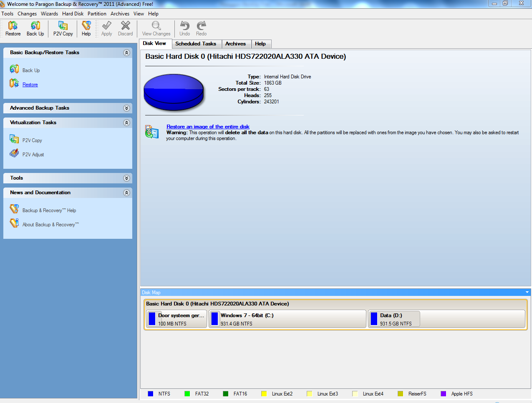Open the Disk Map dropdown arrow
The height and width of the screenshot is (403, 532).
(x=527, y=293)
